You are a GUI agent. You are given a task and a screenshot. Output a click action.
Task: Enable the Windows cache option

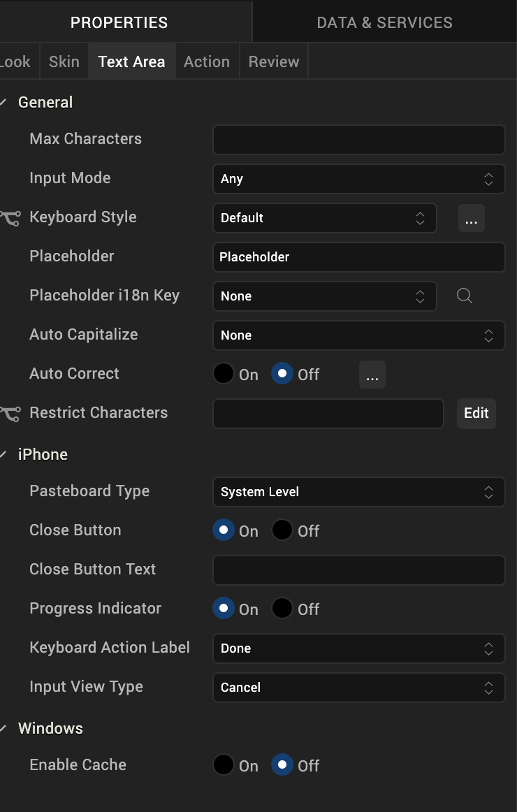pyautogui.click(x=224, y=765)
